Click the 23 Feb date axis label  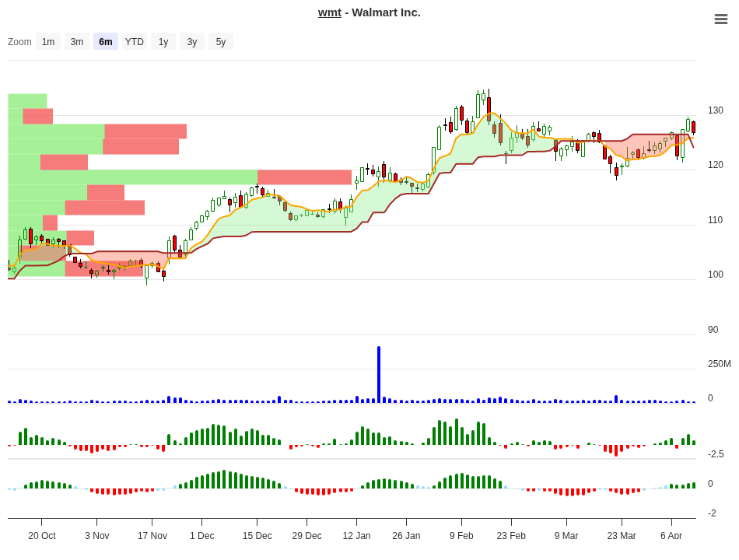coord(511,535)
